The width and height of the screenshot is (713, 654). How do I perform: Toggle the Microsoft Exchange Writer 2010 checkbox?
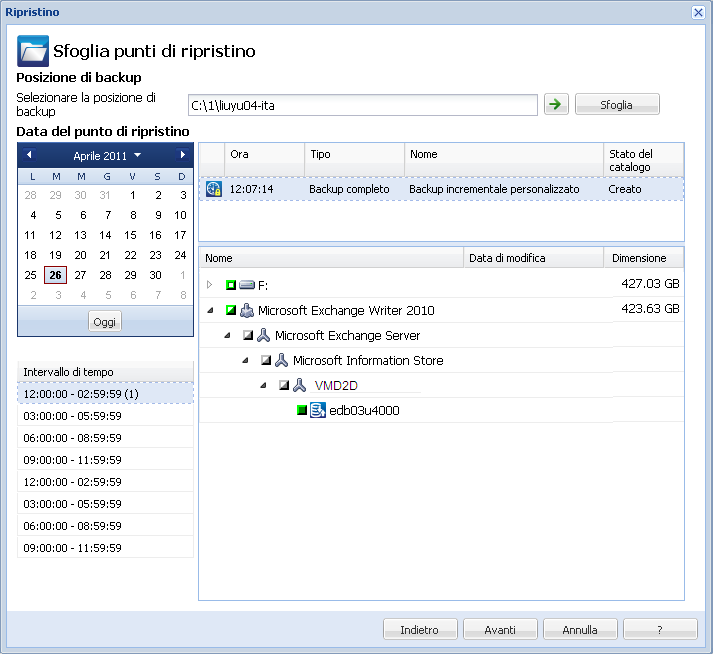pos(229,311)
